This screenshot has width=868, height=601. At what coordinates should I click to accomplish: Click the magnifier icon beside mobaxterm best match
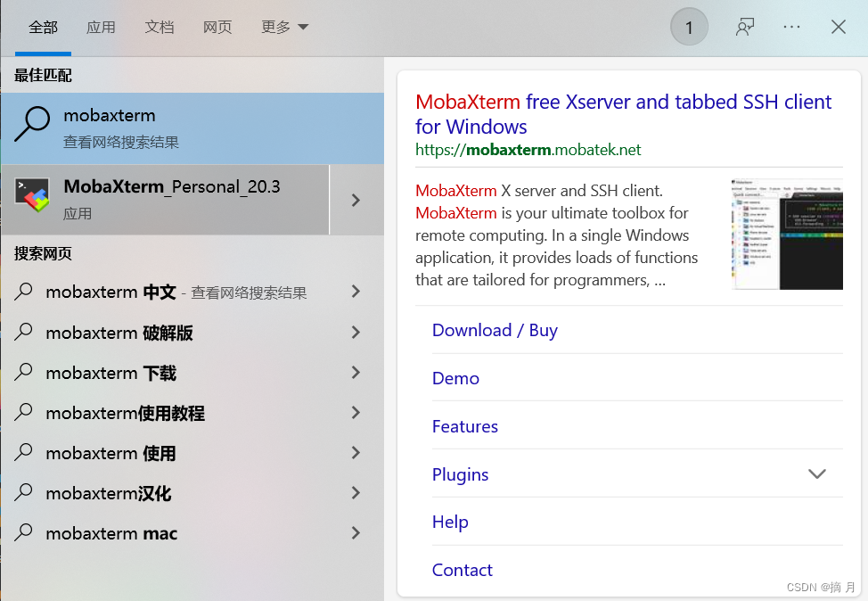pyautogui.click(x=31, y=124)
